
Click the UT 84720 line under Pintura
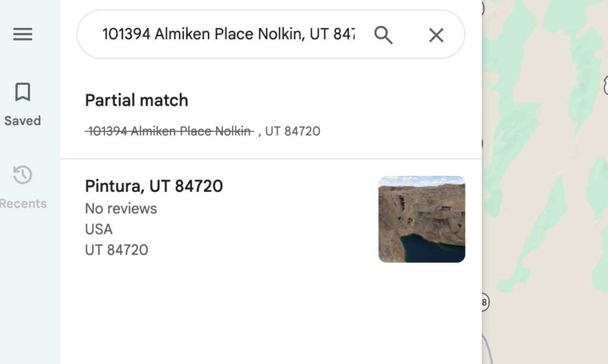pos(117,250)
